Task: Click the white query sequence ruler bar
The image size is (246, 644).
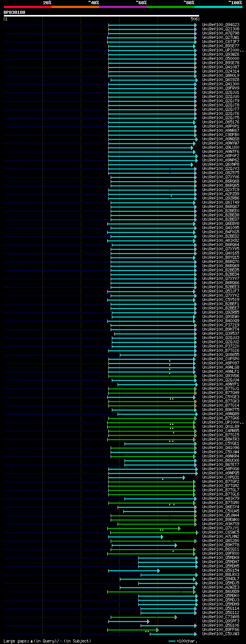Action: click(x=101, y=16)
